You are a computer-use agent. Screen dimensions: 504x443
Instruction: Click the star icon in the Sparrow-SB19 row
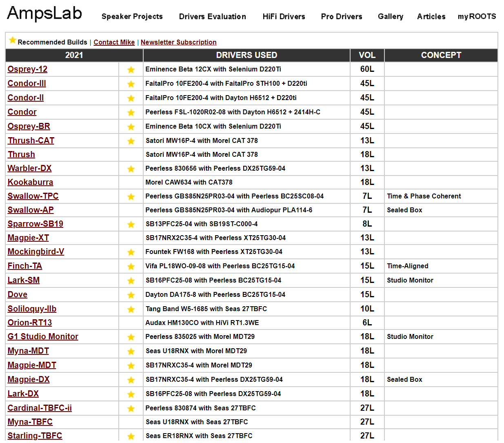[131, 225]
